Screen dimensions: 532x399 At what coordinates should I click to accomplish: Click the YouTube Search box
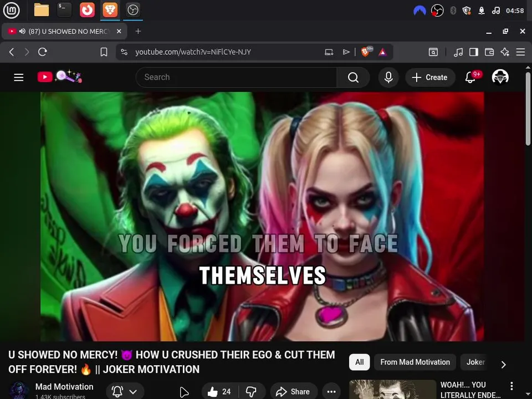(236, 78)
